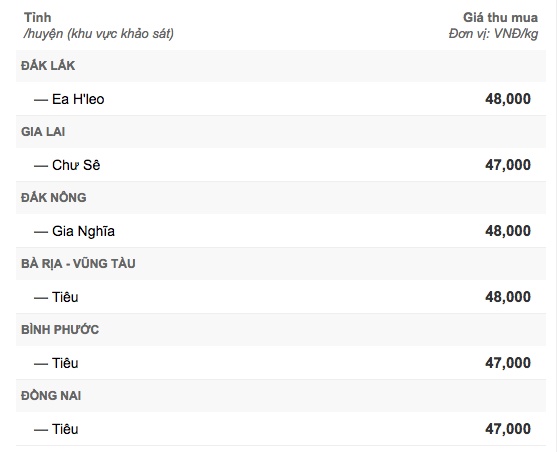Click the 48,000 price for Ea H'leo

(508, 99)
